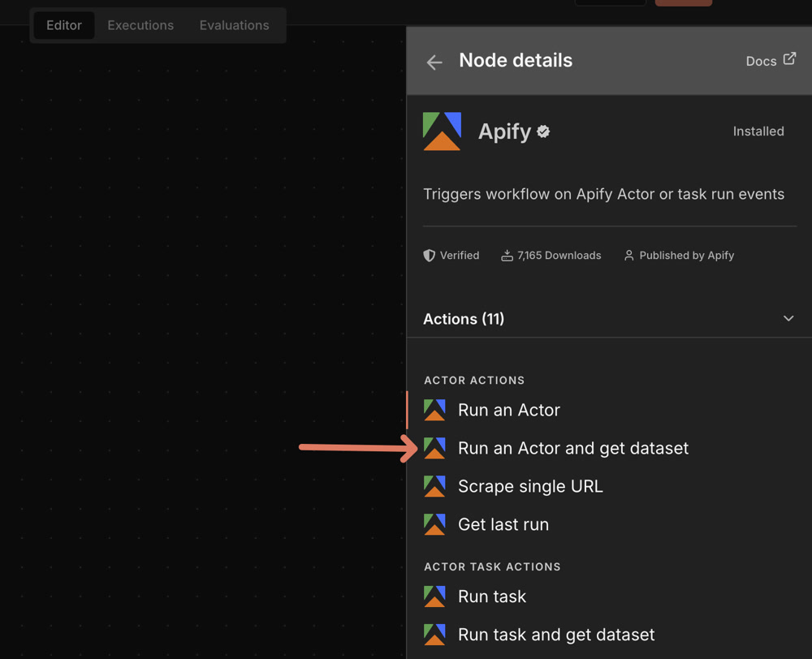Select Run an Actor and get dataset
The image size is (812, 659).
pos(572,448)
